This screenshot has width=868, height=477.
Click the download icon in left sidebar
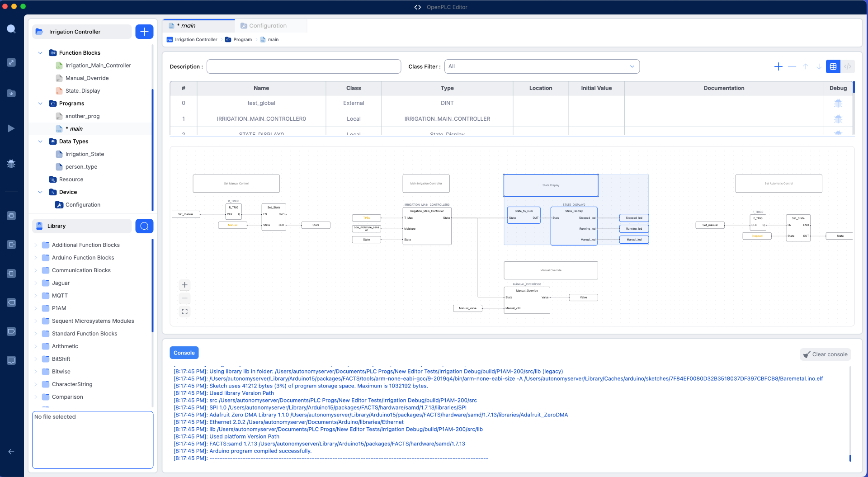click(x=11, y=93)
